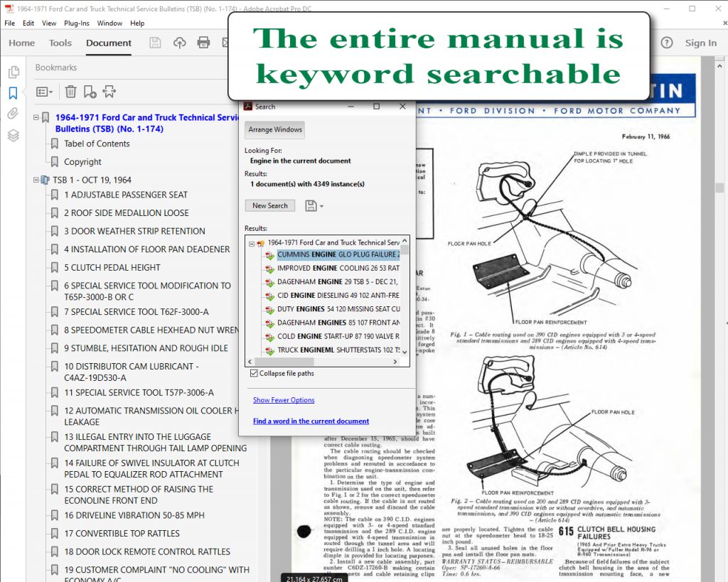
Task: Click the Help question mark icon
Action: (667, 43)
